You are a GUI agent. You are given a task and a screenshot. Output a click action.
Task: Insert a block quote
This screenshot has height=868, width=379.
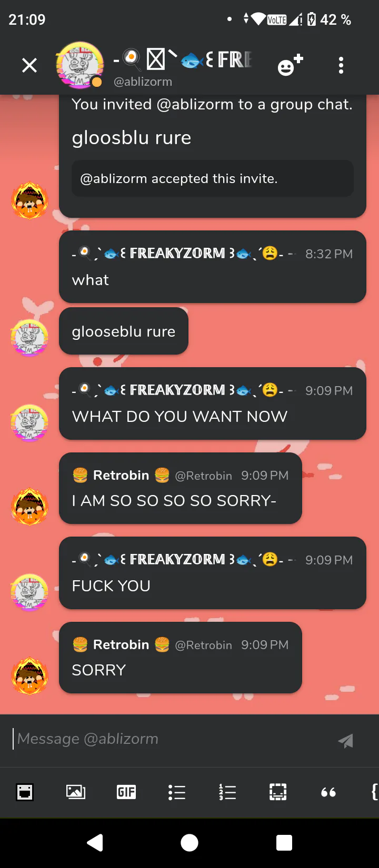328,792
